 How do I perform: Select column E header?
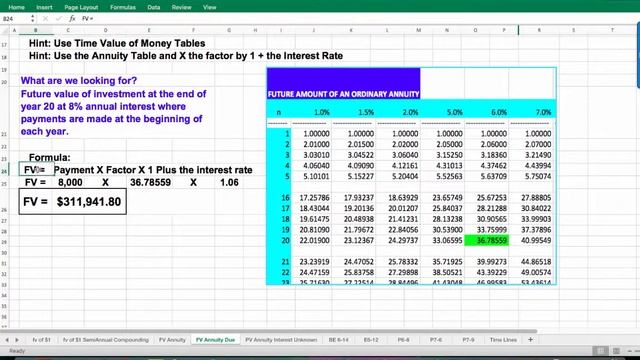pos(149,30)
